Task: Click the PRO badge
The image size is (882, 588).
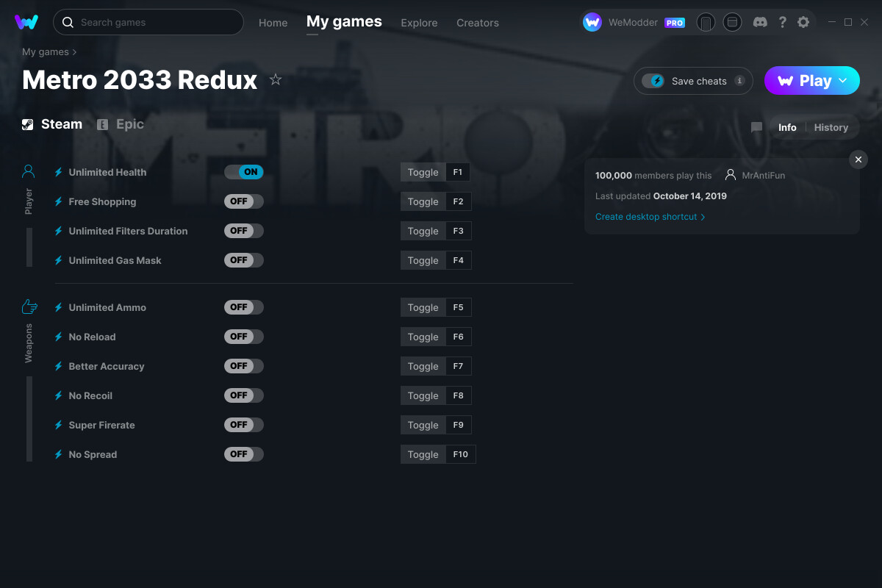Action: pyautogui.click(x=675, y=23)
